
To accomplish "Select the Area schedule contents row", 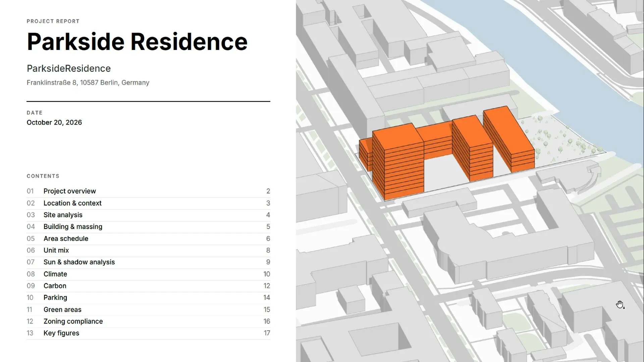I will (148, 239).
